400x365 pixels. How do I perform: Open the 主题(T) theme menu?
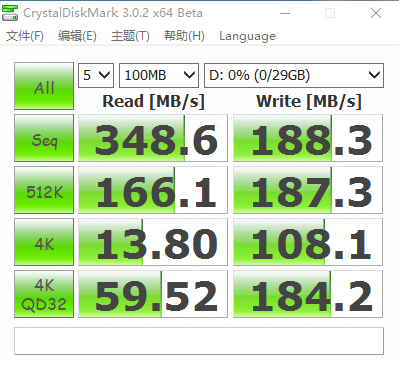point(130,36)
